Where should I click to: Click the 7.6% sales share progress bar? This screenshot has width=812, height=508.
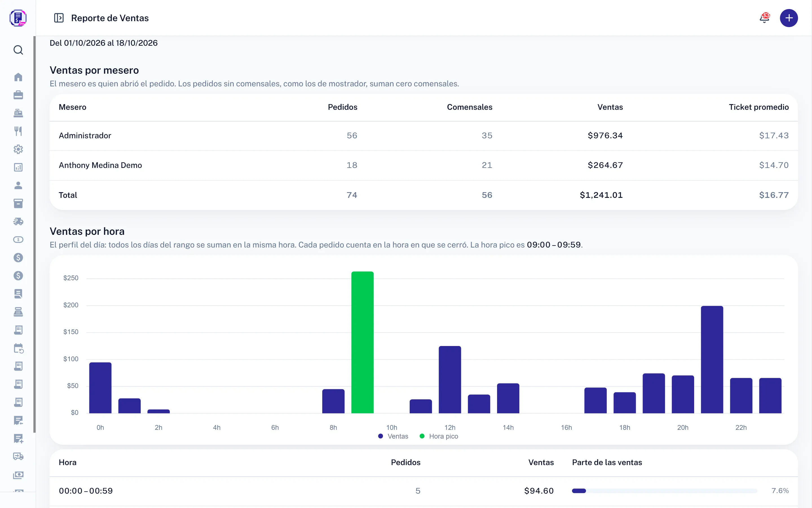[664, 491]
